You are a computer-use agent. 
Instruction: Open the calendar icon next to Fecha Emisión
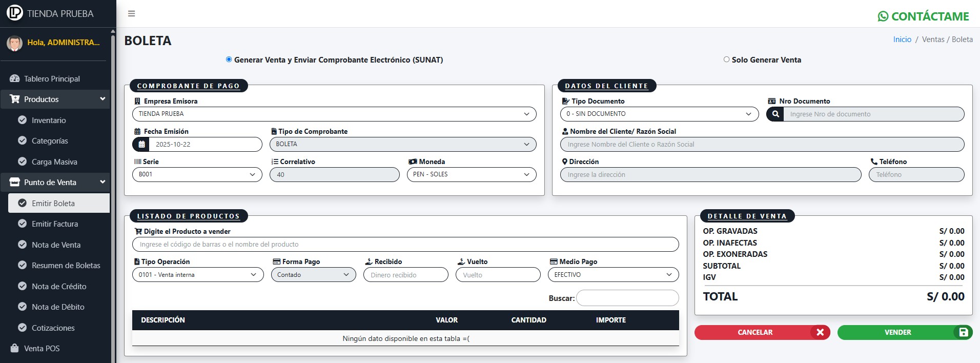(x=141, y=145)
